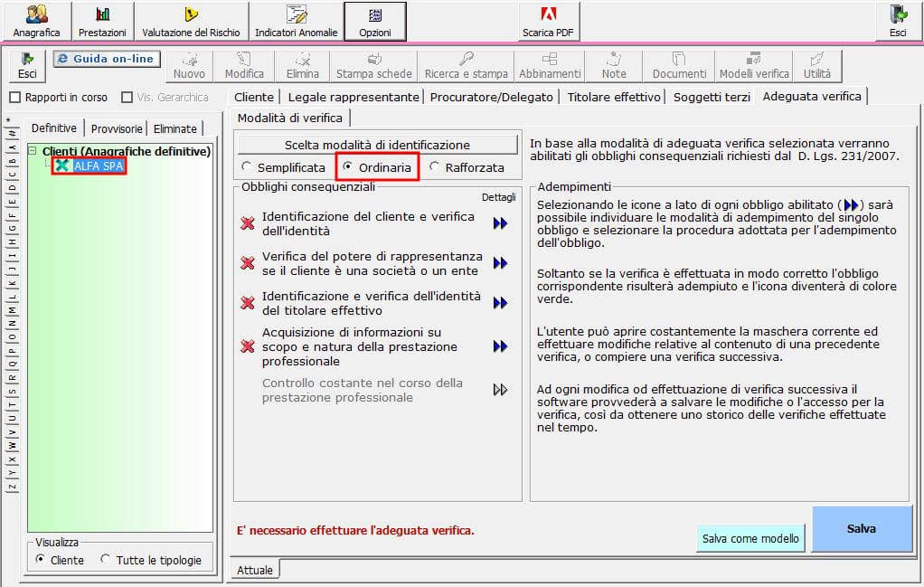Open the Opzioni toolbar icon
This screenshot has height=587, width=924.
tap(375, 21)
